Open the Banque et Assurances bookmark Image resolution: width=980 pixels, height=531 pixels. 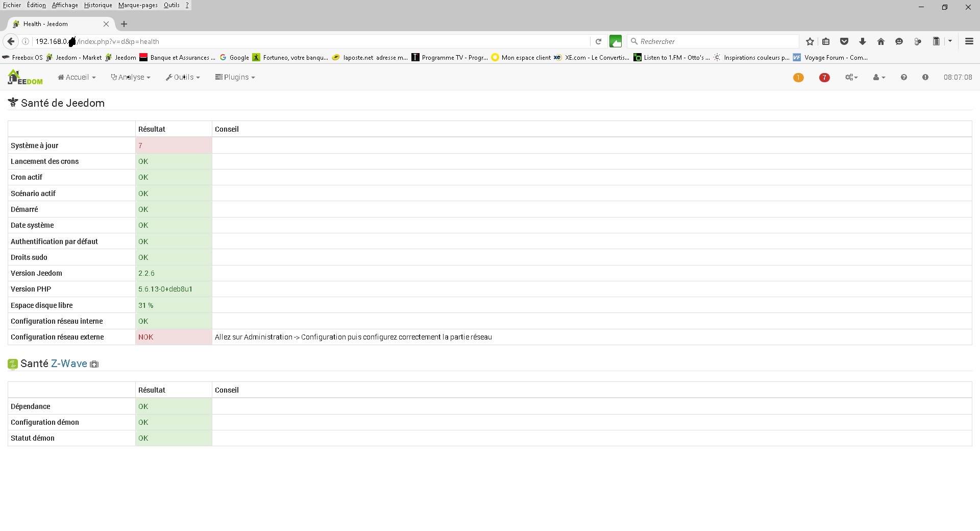[x=178, y=58]
